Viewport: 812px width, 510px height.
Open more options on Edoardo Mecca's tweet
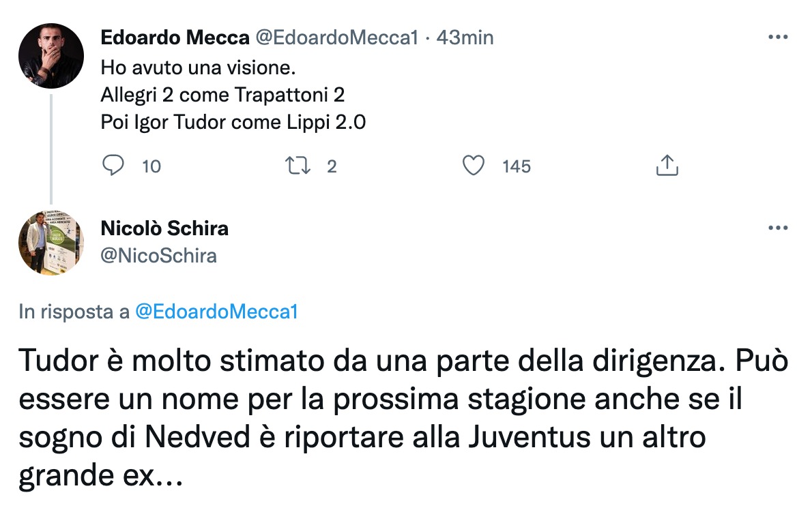point(778,37)
